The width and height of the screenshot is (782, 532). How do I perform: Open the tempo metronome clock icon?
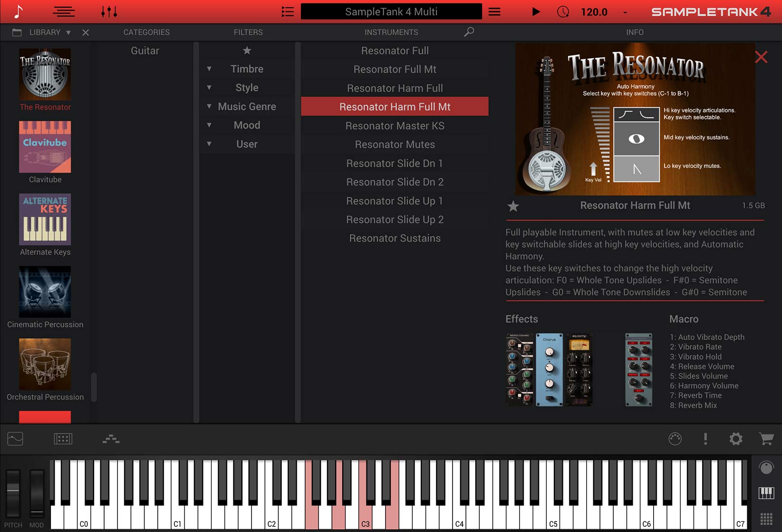(x=563, y=11)
